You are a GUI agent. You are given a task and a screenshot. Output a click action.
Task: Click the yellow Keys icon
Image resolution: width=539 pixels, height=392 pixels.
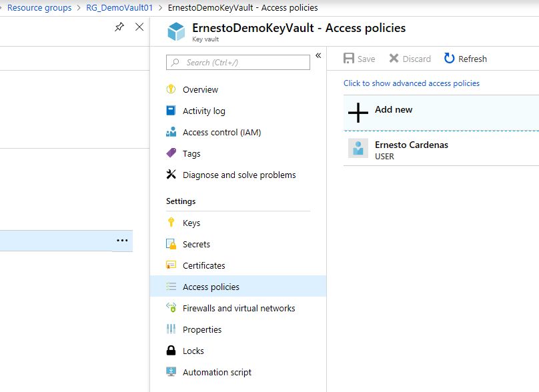[x=171, y=223]
